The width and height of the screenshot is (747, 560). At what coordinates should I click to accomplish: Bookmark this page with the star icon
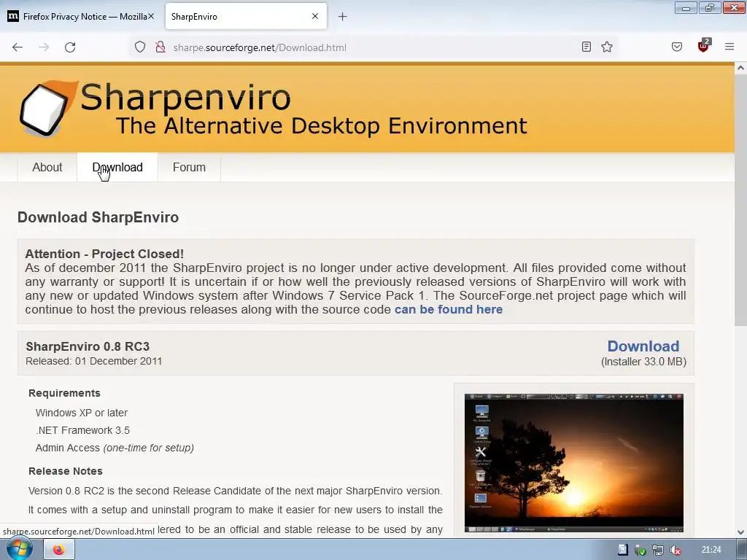tap(606, 47)
